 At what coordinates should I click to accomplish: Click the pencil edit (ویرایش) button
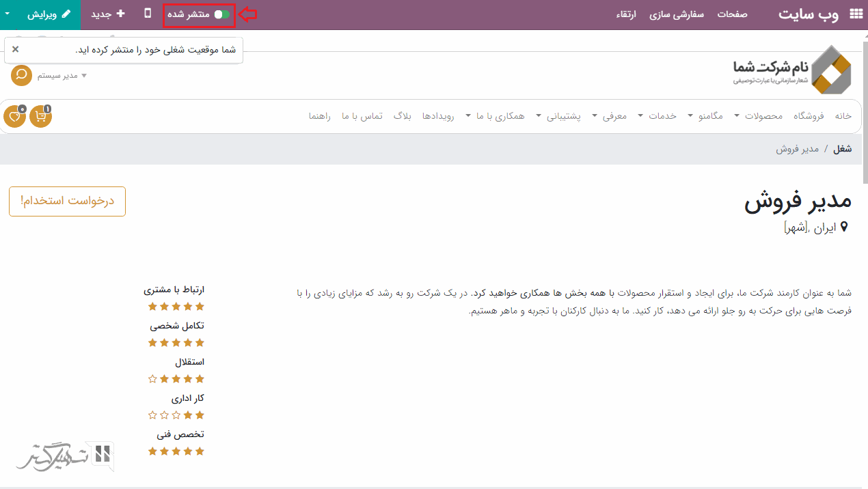[49, 14]
